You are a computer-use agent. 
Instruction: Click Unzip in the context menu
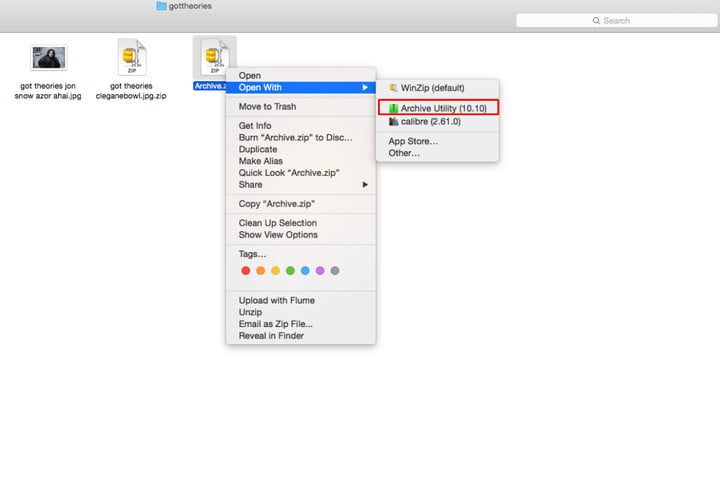pyautogui.click(x=250, y=312)
